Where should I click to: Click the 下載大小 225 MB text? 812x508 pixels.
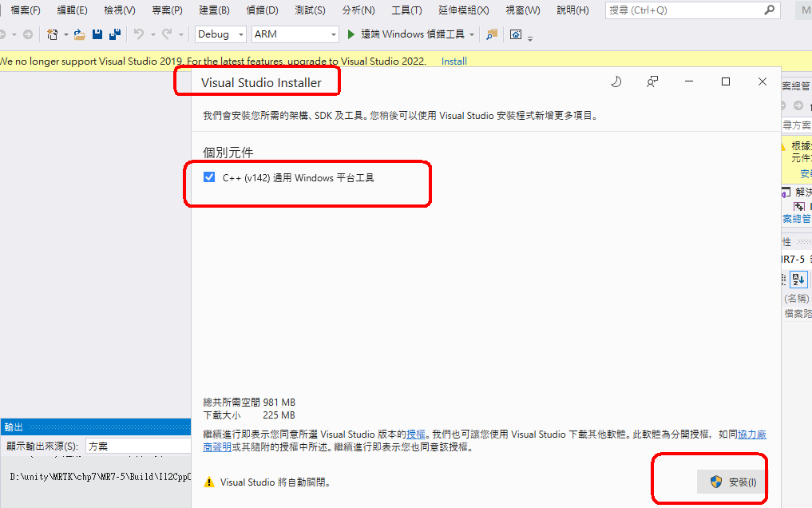click(249, 415)
